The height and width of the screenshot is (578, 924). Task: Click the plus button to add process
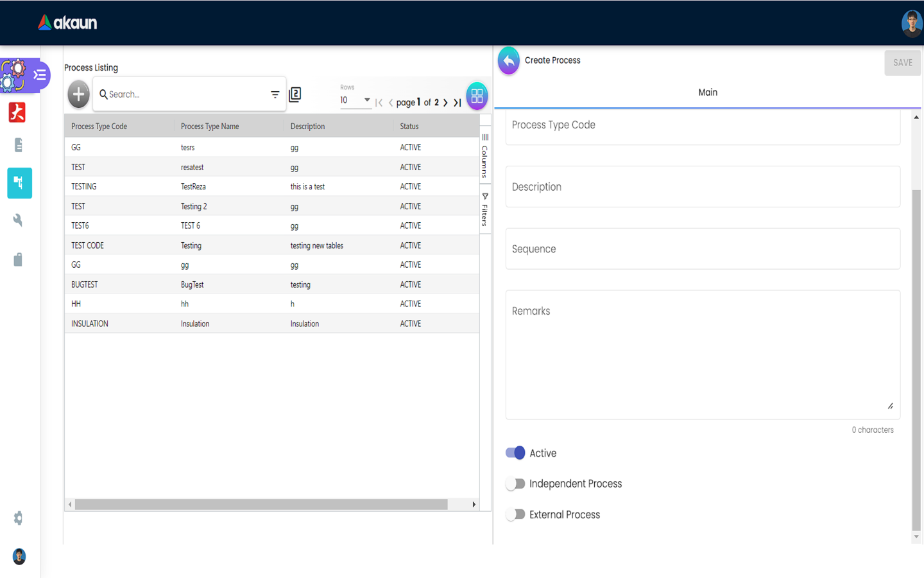pyautogui.click(x=78, y=94)
